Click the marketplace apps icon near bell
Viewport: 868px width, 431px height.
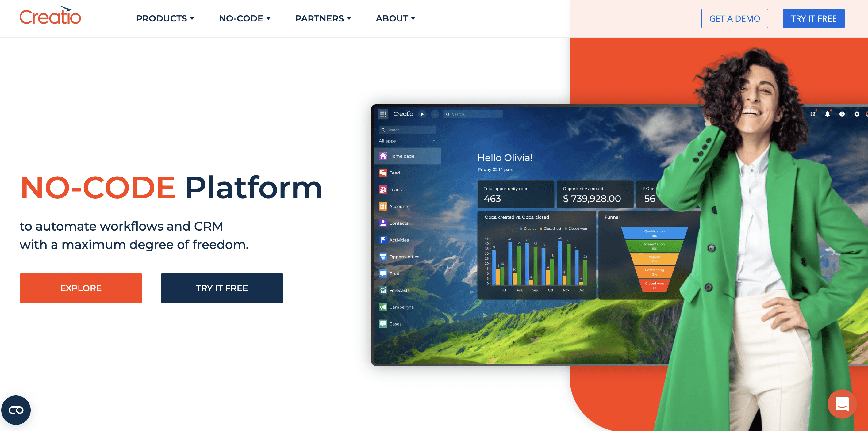pyautogui.click(x=813, y=114)
